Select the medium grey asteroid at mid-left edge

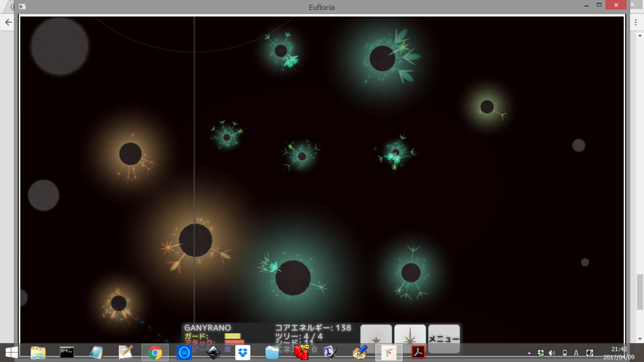(43, 195)
